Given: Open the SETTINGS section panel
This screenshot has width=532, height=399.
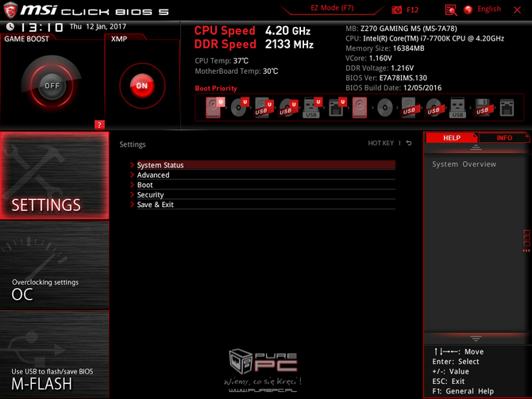Looking at the screenshot, I should [54, 175].
